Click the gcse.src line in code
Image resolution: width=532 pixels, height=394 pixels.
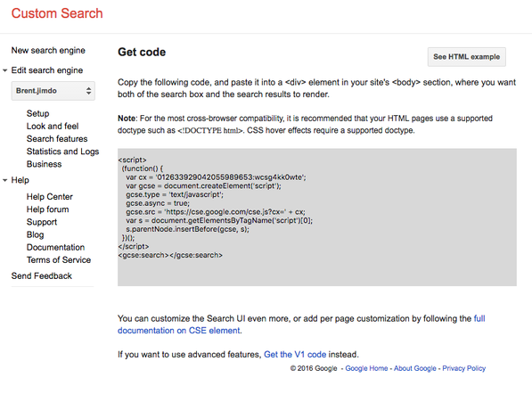pos(216,212)
